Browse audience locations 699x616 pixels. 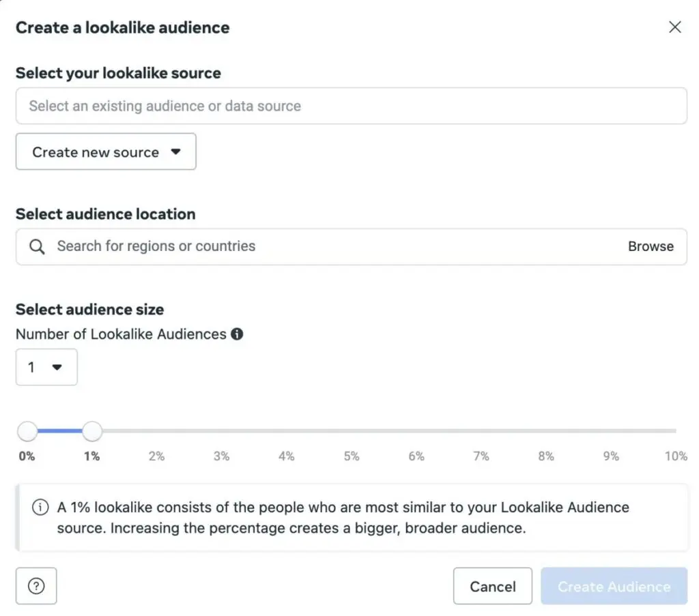tap(651, 246)
